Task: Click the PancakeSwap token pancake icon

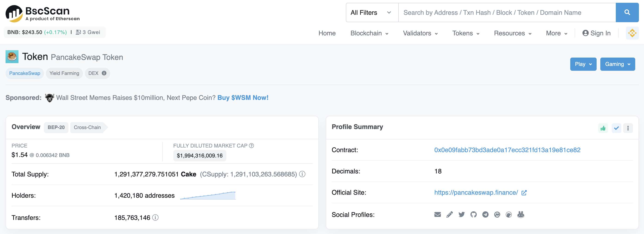Action: (x=12, y=57)
